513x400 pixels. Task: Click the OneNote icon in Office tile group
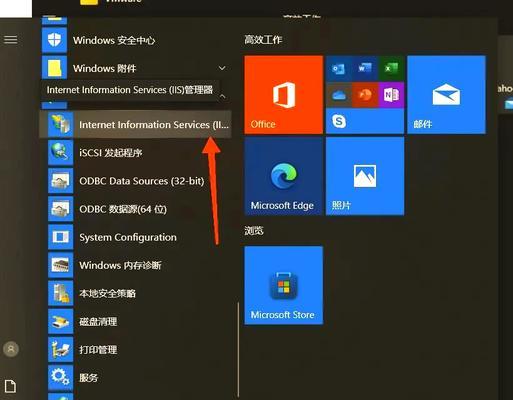click(391, 95)
